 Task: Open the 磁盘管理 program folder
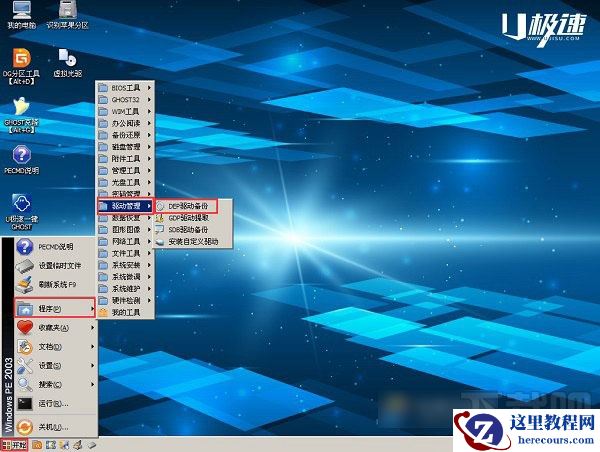125,147
